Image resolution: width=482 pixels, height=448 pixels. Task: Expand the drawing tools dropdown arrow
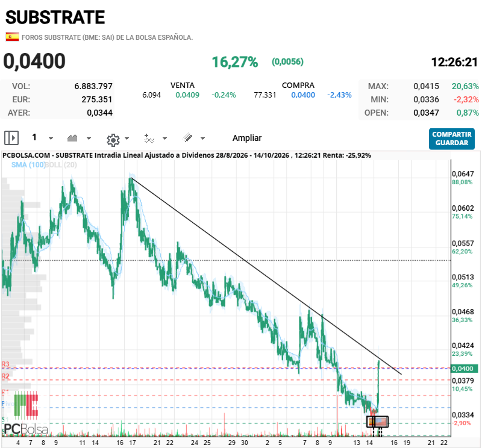pyautogui.click(x=202, y=138)
